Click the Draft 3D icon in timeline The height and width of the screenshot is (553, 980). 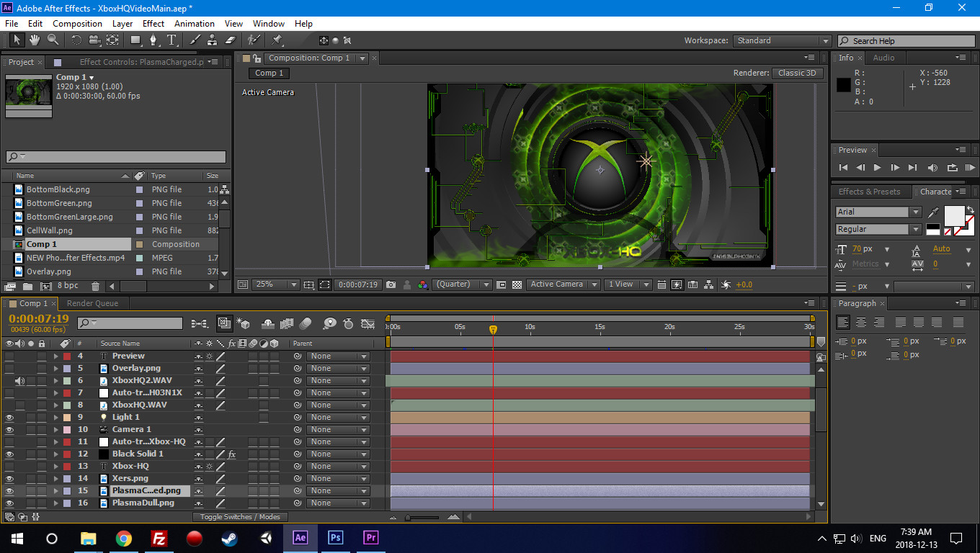click(x=243, y=323)
